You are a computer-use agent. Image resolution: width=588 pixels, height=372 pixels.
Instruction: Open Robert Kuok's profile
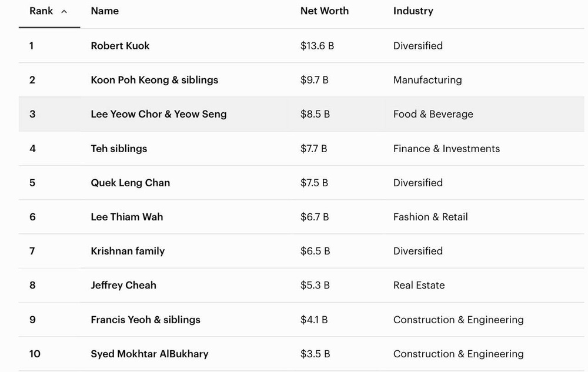(x=120, y=46)
